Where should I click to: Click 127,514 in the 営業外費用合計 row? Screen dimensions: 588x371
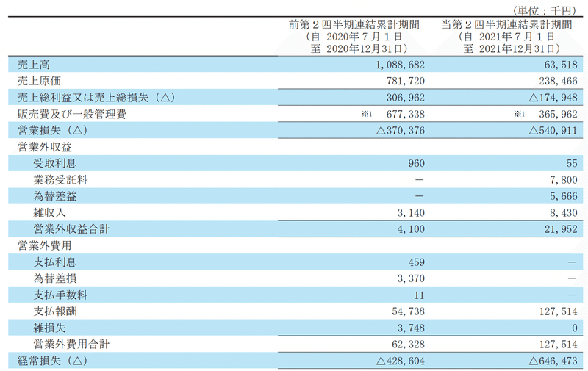pyautogui.click(x=559, y=345)
